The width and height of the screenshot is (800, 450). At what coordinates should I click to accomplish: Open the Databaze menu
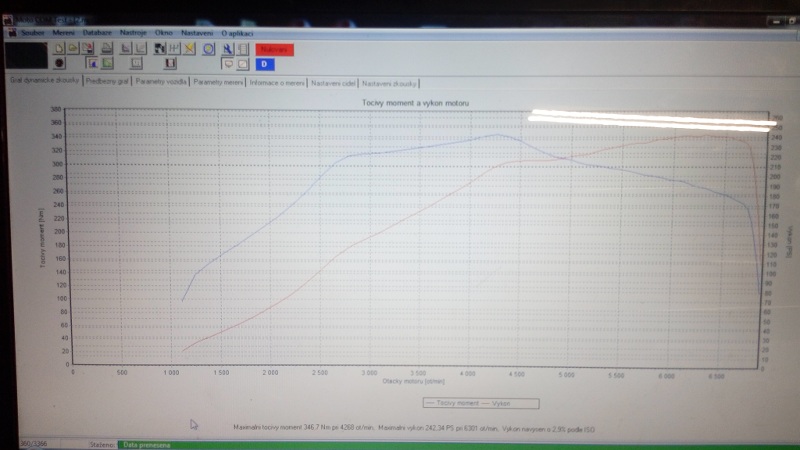97,32
